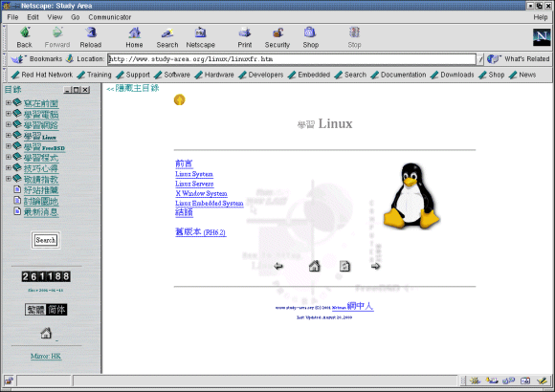This screenshot has width=555, height=392.
Task: Open the File menu
Action: tap(12, 17)
